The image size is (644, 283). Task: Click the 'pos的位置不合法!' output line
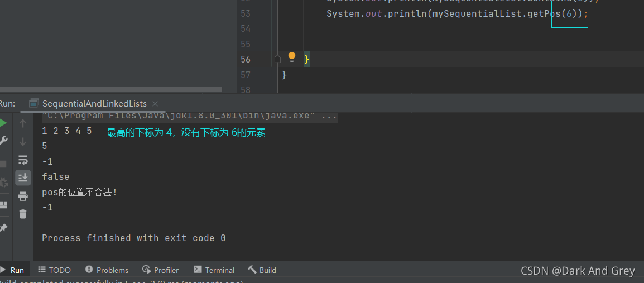(x=80, y=192)
